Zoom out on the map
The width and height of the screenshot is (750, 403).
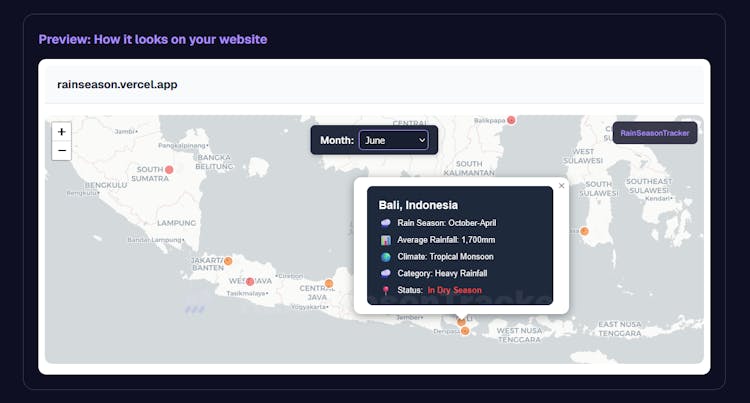(62, 151)
